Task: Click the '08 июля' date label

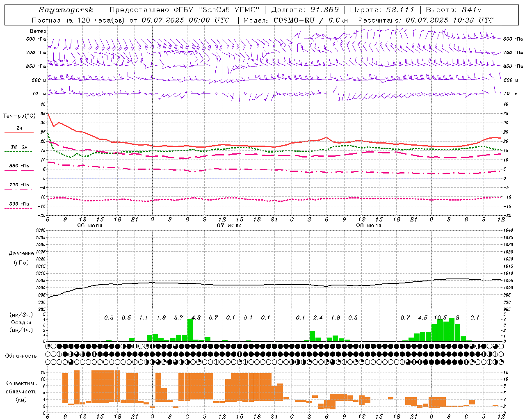Action: coord(369,226)
